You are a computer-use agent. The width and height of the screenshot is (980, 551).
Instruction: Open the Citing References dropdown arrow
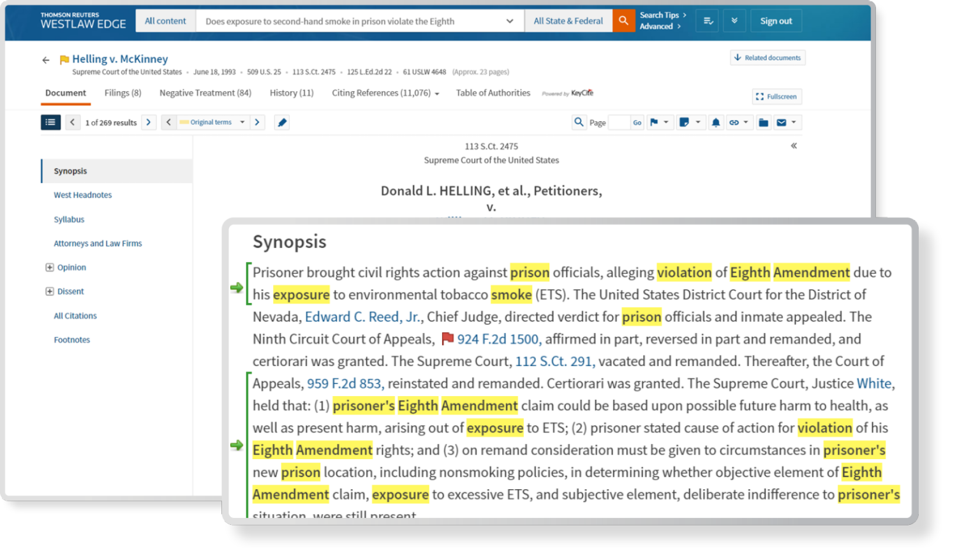coord(437,94)
